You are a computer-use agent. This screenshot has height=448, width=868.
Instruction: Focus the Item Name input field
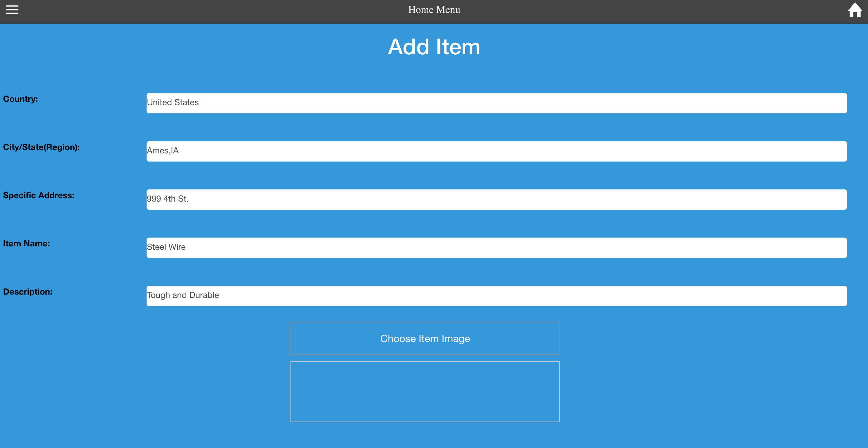(496, 247)
